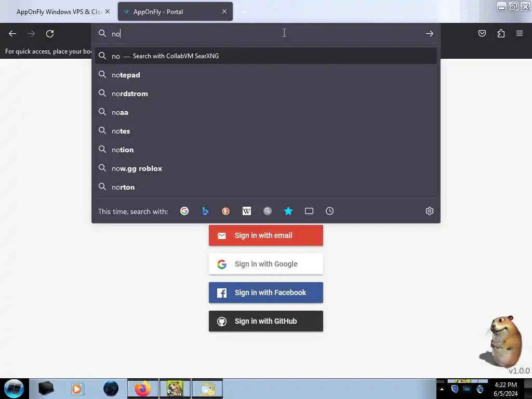Search this time with Wikipedia
Image resolution: width=532 pixels, height=399 pixels.
(x=247, y=211)
